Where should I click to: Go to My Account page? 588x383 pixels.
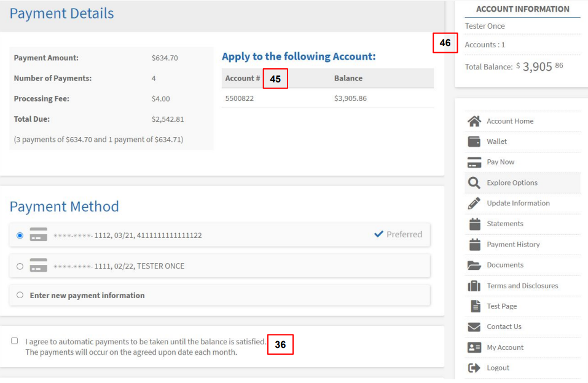tap(505, 347)
